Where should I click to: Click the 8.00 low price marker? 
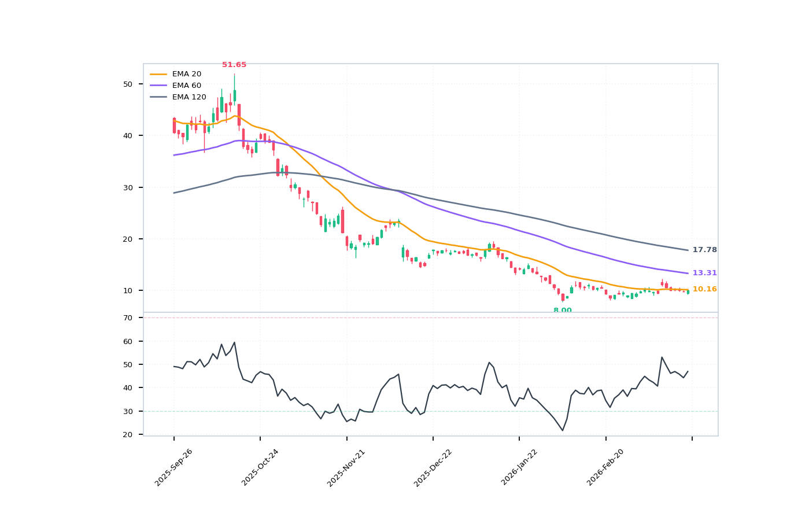(562, 310)
